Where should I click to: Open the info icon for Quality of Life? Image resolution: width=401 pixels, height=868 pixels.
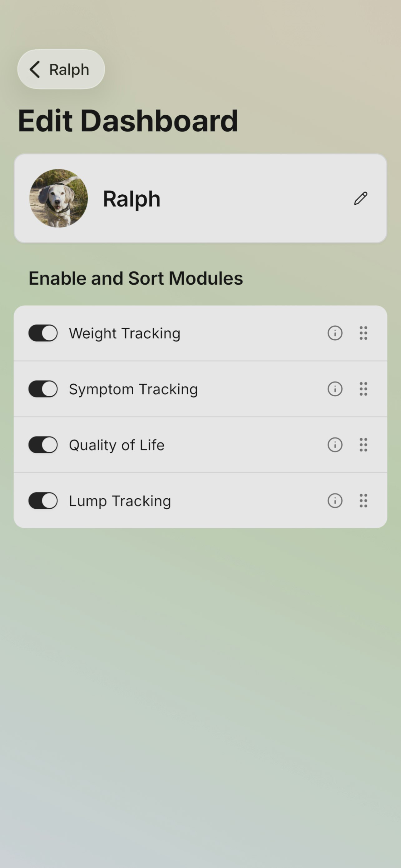coord(334,445)
